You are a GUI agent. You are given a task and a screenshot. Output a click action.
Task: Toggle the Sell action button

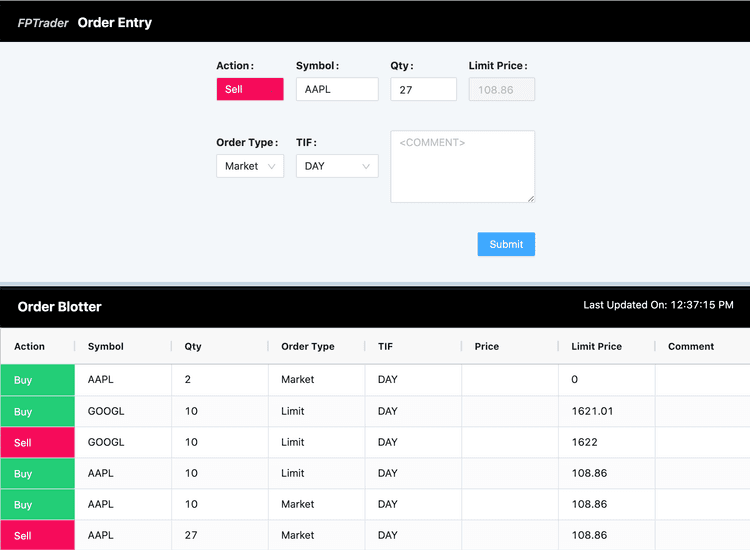[x=250, y=89]
